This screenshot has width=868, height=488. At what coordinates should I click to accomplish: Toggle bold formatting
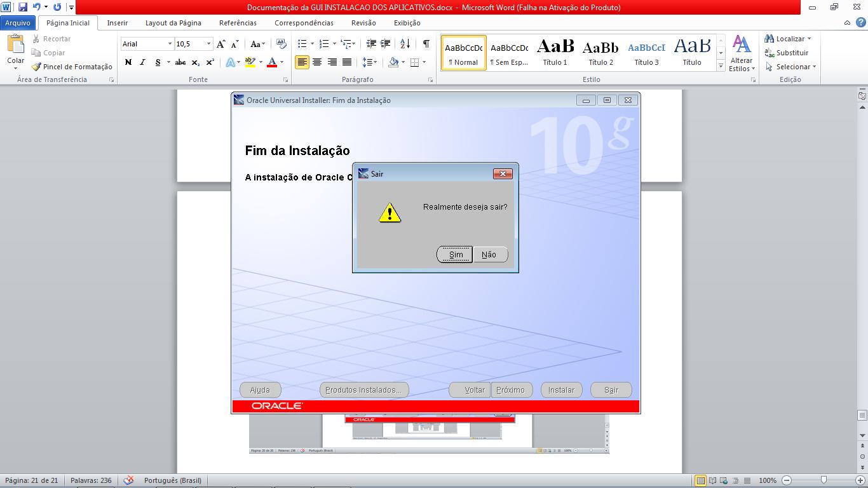coord(128,63)
